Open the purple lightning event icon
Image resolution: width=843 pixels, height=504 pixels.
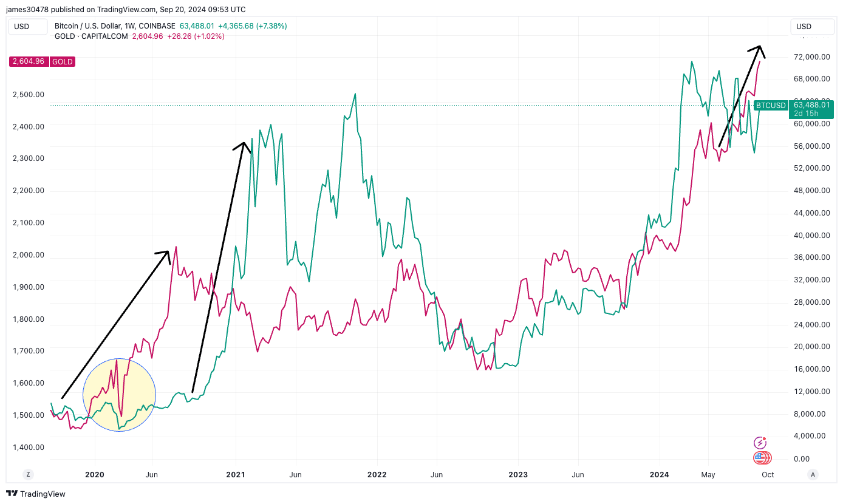[x=760, y=443]
